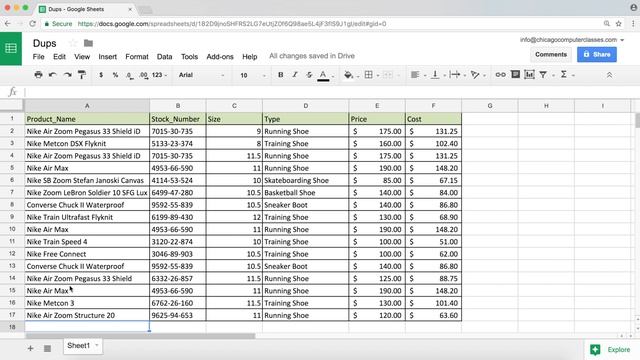Open the borders menu
This screenshot has width=640, height=360.
pyautogui.click(x=369, y=75)
